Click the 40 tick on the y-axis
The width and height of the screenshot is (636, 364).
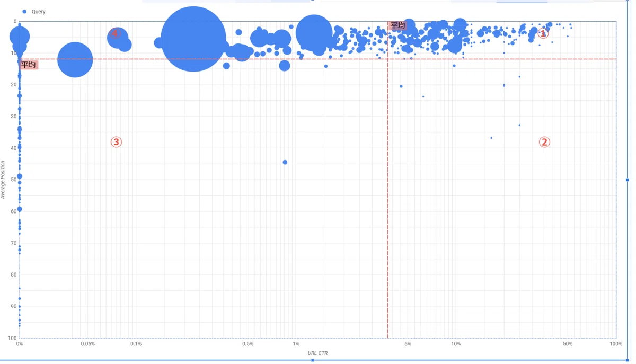(14, 148)
